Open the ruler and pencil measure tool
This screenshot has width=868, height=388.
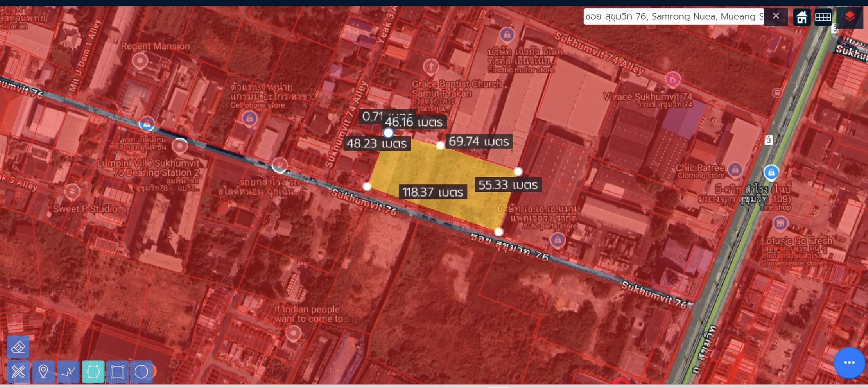18,372
